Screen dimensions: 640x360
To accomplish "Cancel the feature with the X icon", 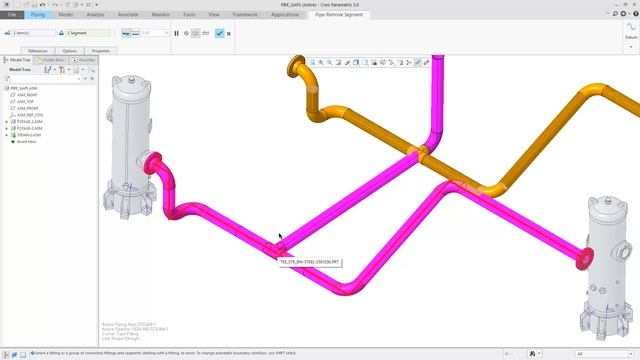I will coord(229,33).
